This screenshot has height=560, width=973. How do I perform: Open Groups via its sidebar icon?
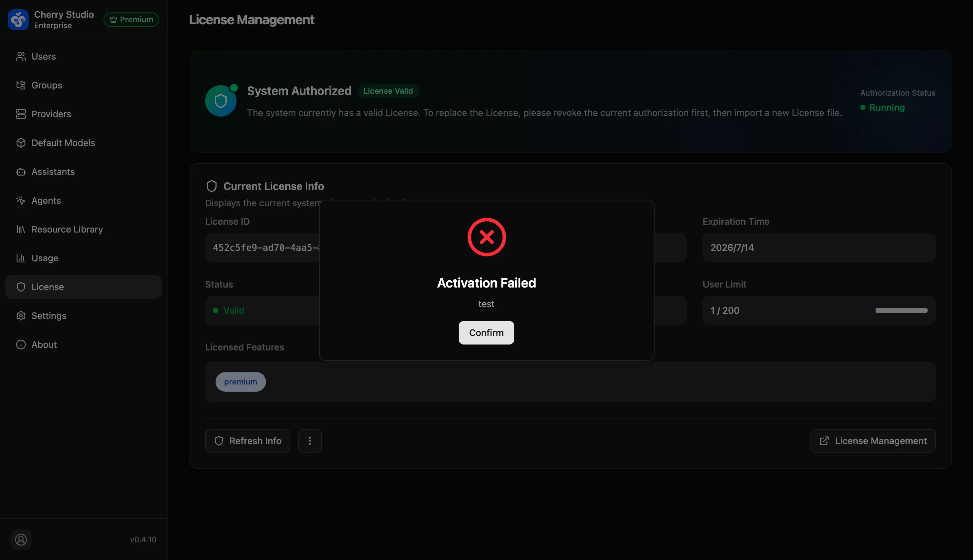pyautogui.click(x=21, y=85)
